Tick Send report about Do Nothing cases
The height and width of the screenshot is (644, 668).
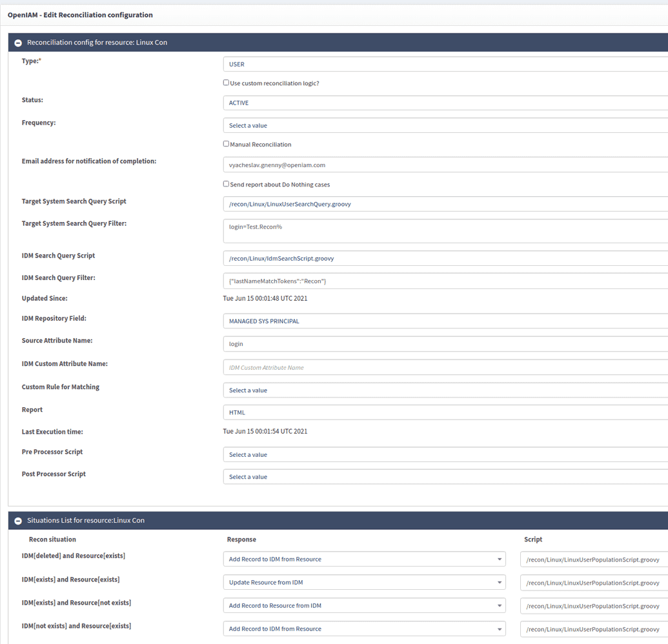click(226, 184)
